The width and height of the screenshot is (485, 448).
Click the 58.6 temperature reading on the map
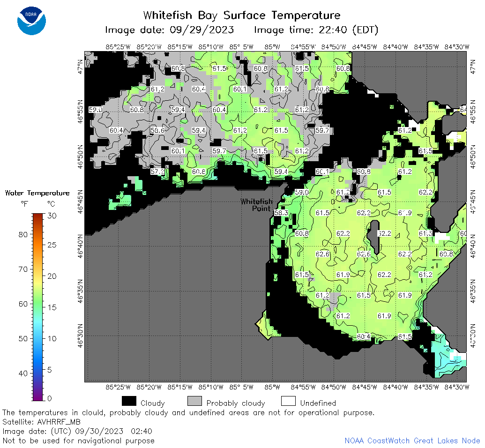tap(157, 130)
